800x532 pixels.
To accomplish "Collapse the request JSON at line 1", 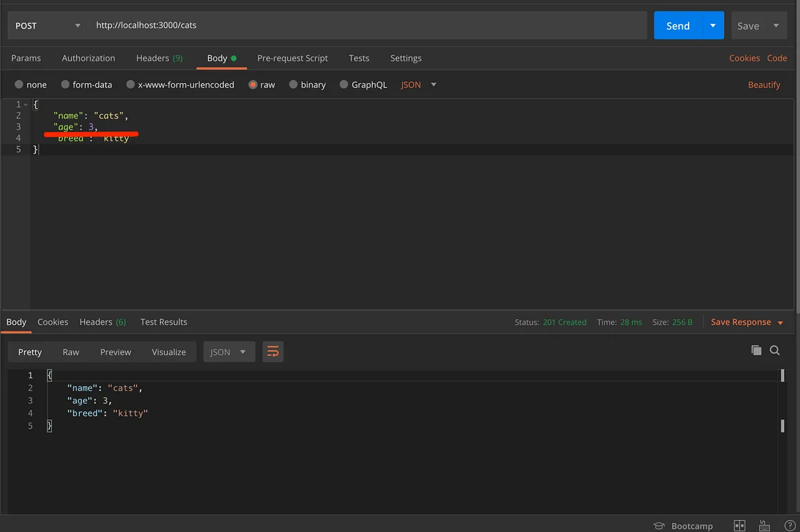I will click(26, 105).
